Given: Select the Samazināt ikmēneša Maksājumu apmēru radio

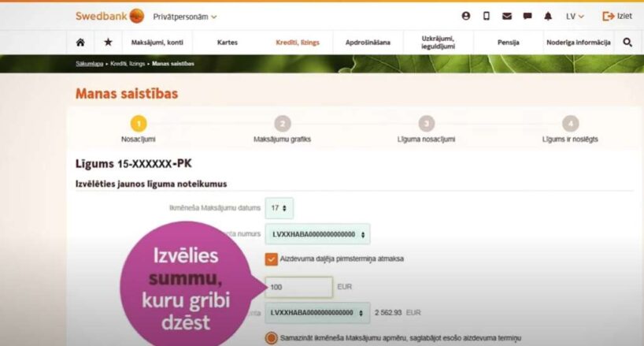Looking at the screenshot, I should (x=271, y=338).
